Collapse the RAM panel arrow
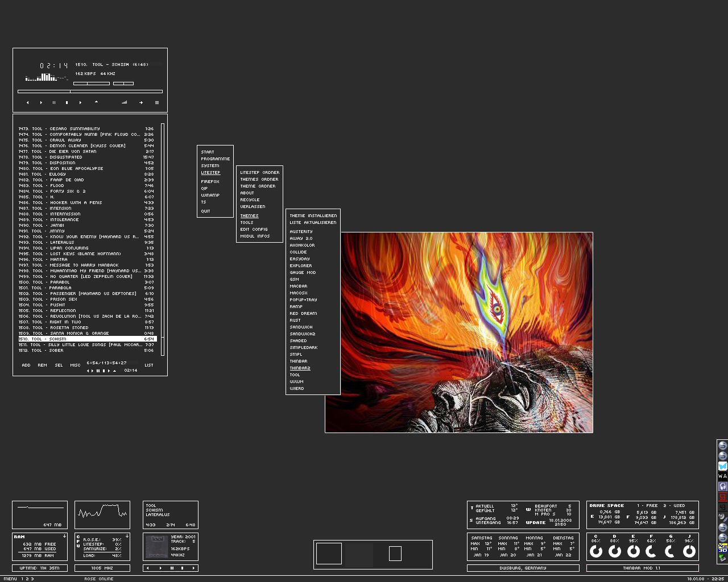This screenshot has height=582, width=728. click(64, 536)
